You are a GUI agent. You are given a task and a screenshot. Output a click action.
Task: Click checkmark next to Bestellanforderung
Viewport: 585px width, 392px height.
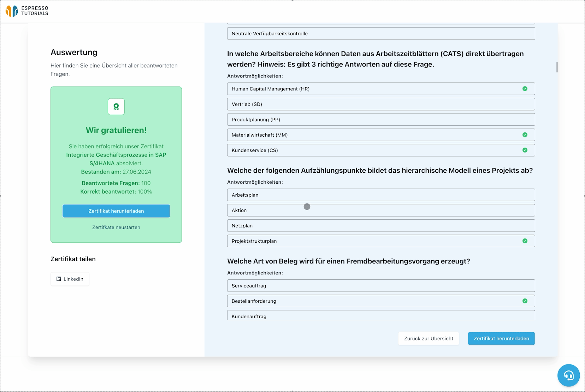point(525,301)
